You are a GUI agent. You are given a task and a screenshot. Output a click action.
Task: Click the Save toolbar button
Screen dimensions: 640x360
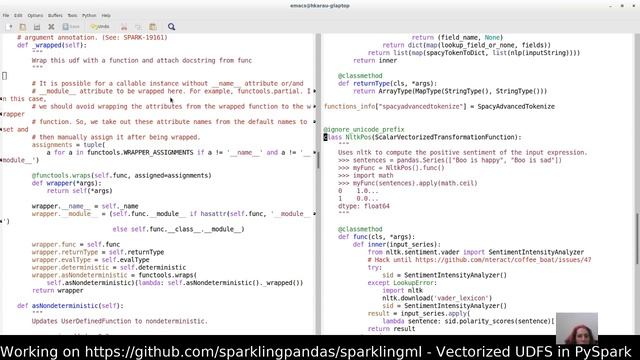point(71,27)
